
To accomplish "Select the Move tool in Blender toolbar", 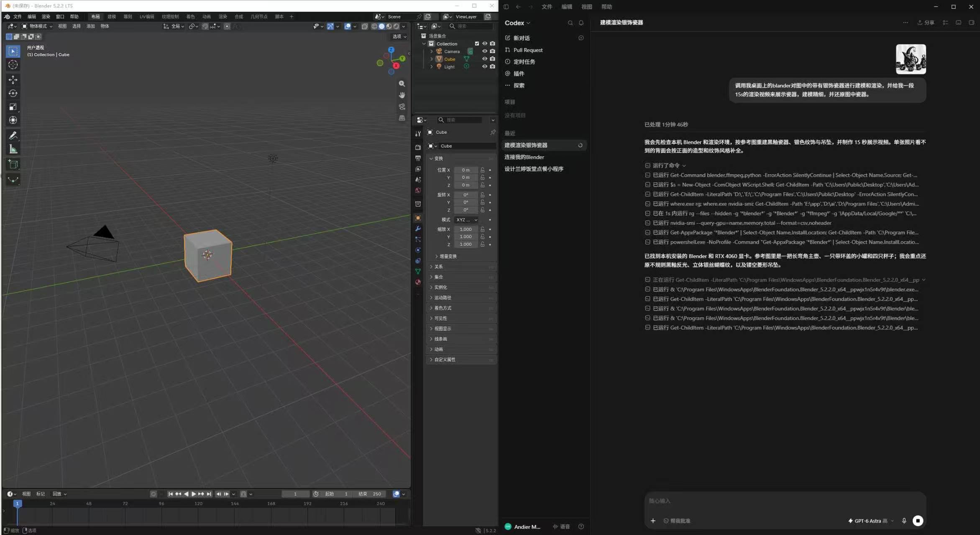I will coord(13,80).
